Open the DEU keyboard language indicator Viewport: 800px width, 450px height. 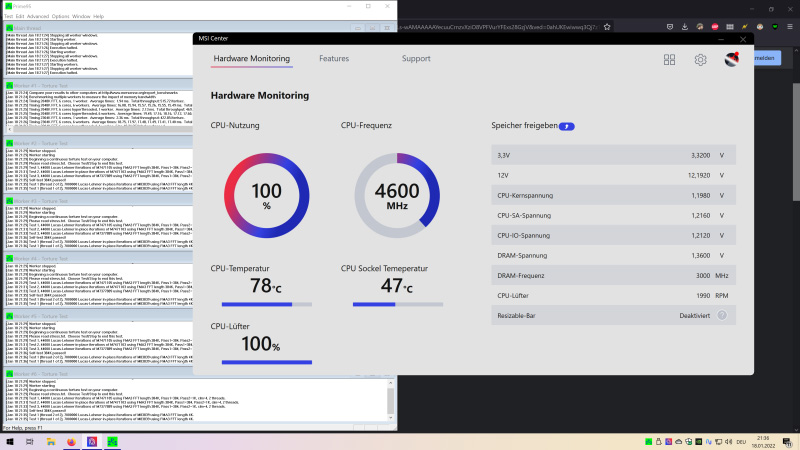coord(741,442)
